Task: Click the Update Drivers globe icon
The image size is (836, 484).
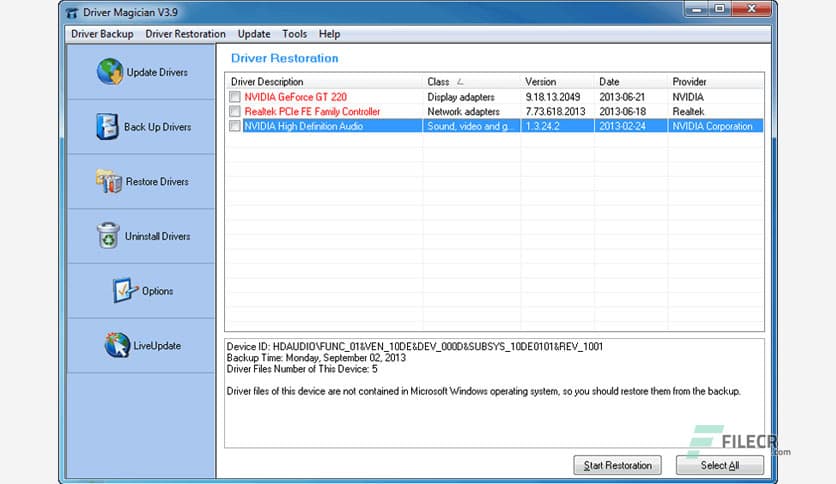Action: click(109, 72)
